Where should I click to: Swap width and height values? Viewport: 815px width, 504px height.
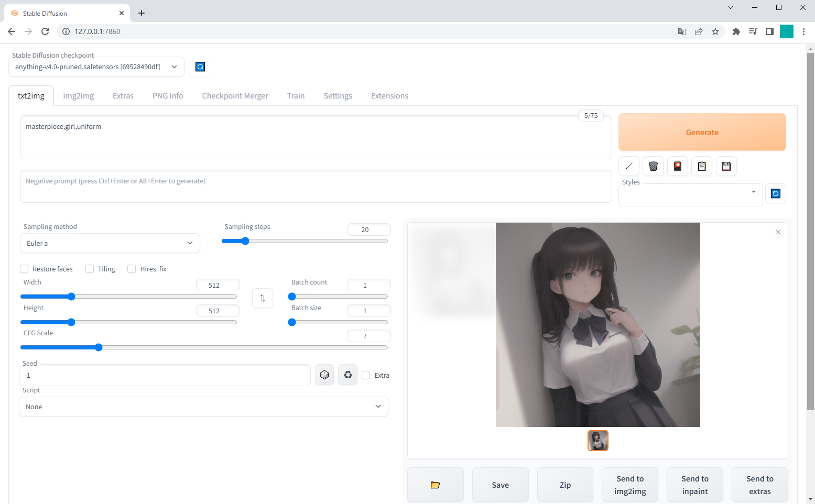(x=263, y=298)
